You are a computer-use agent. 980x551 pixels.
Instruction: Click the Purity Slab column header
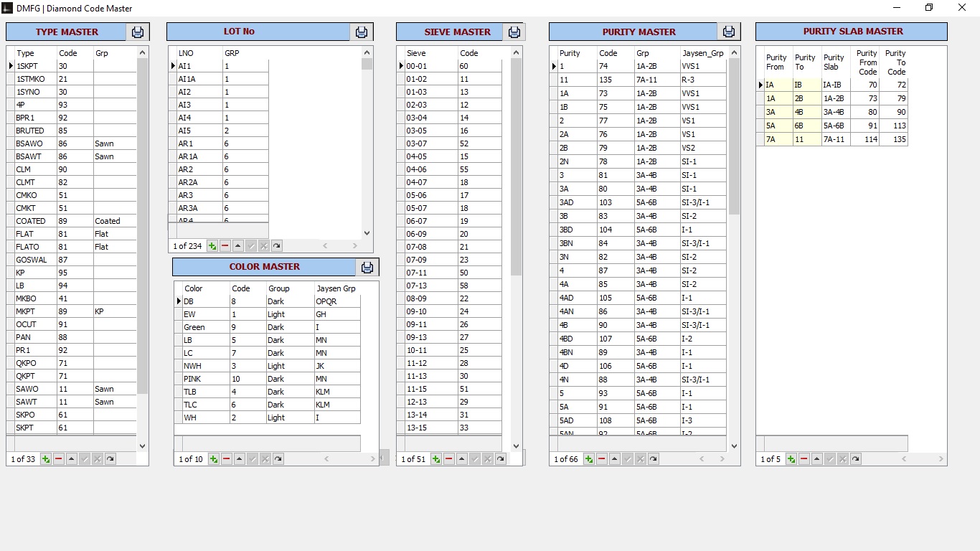pos(836,62)
